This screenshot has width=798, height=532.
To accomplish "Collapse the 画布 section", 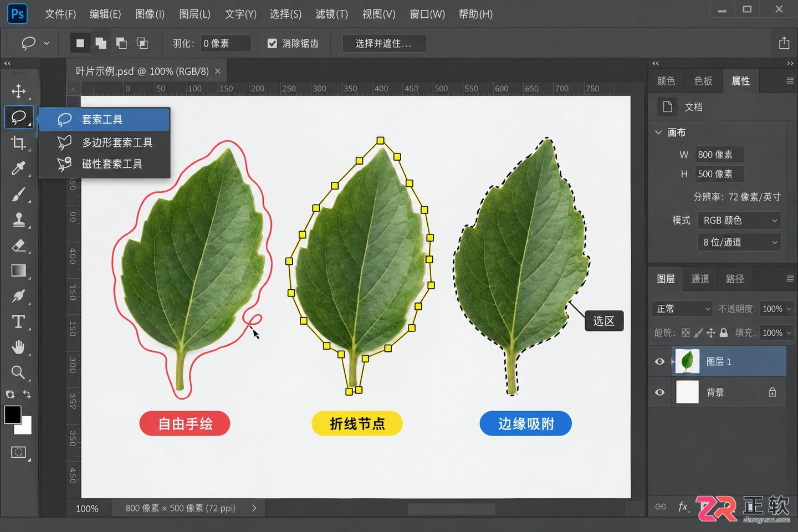I will (x=658, y=132).
